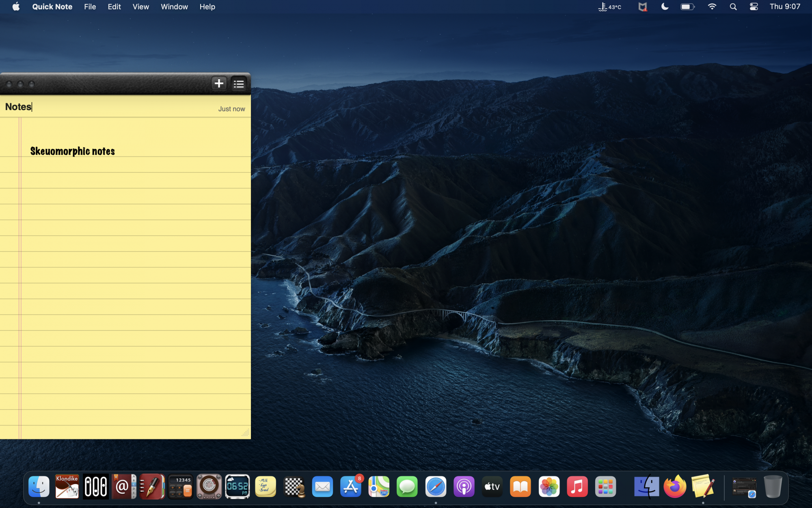Open the Chess app from the dock
812x508 pixels.
coord(294,486)
